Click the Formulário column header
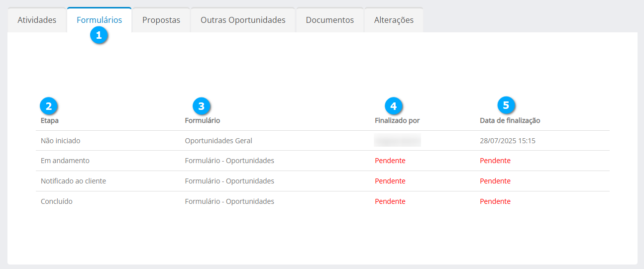644x269 pixels. point(202,120)
